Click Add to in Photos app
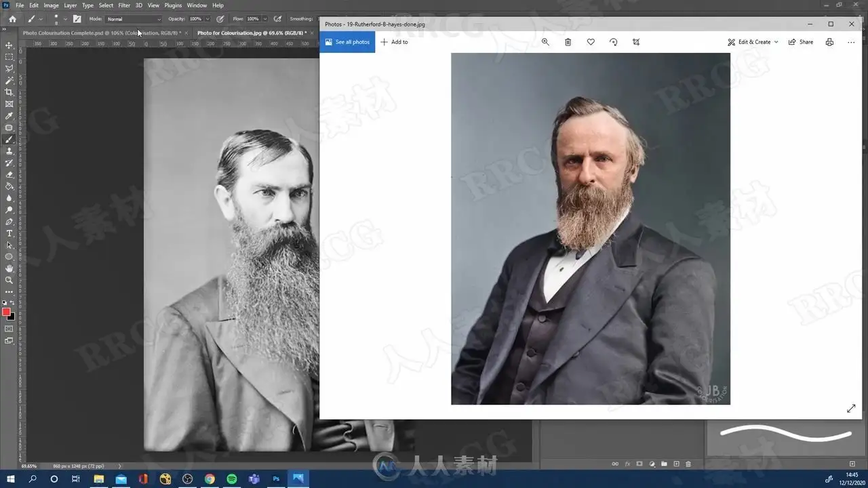Image resolution: width=868 pixels, height=488 pixels. [x=394, y=42]
